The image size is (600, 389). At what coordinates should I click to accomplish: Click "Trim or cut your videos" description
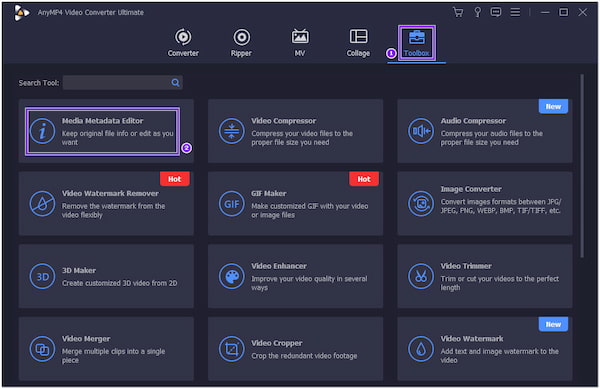point(499,283)
